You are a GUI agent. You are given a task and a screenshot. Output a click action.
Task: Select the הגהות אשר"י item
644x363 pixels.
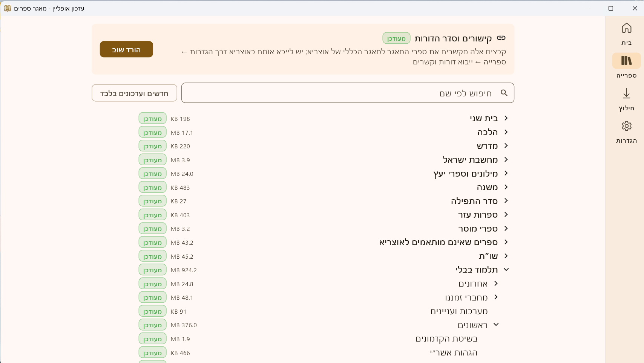454,352
